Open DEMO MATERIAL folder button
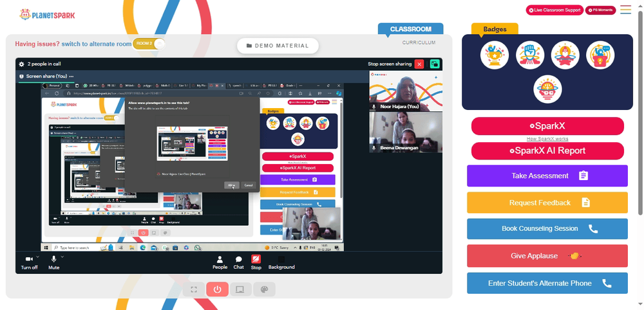The height and width of the screenshot is (310, 644). click(278, 46)
